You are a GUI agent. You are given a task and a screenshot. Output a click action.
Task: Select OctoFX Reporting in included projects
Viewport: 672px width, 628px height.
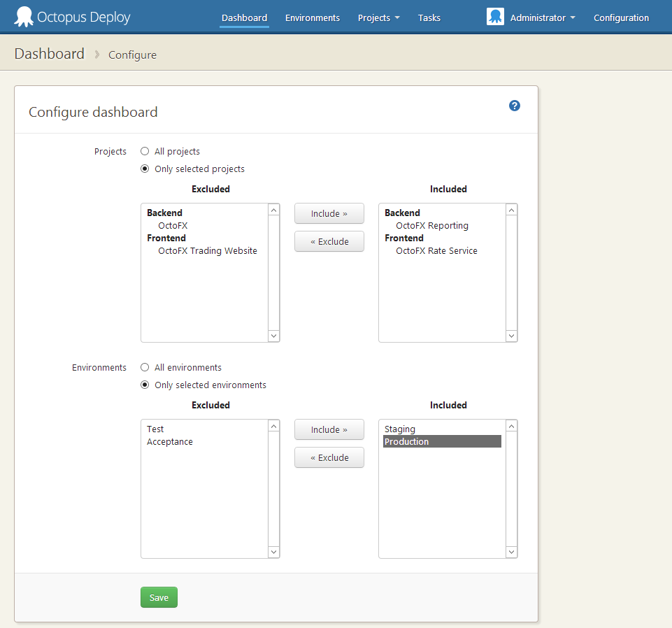(431, 225)
